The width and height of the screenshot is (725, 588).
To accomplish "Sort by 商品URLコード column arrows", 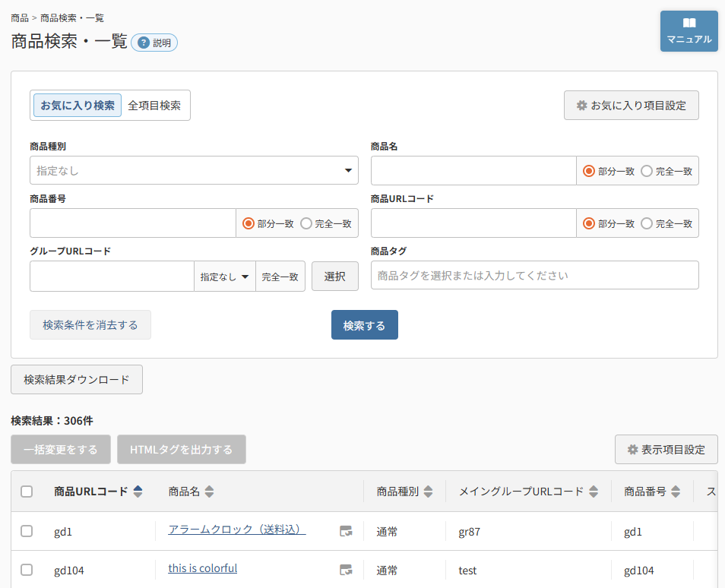I will click(x=138, y=492).
